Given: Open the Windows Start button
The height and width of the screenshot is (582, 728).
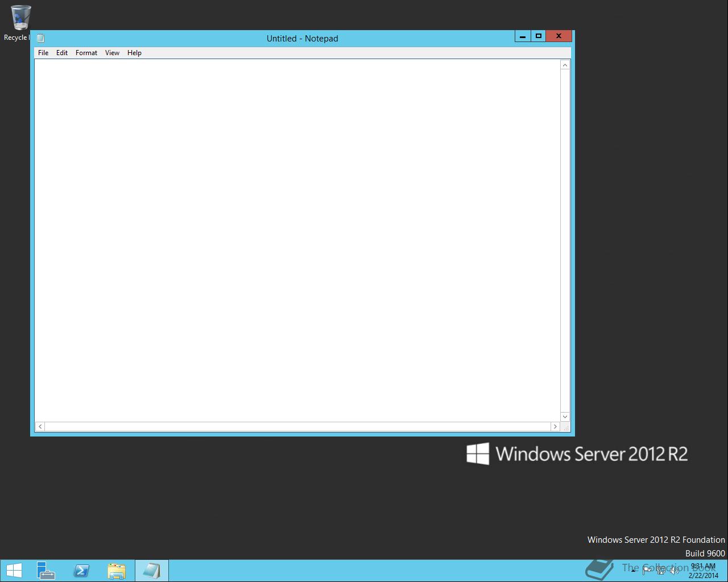Looking at the screenshot, I should tap(14, 571).
